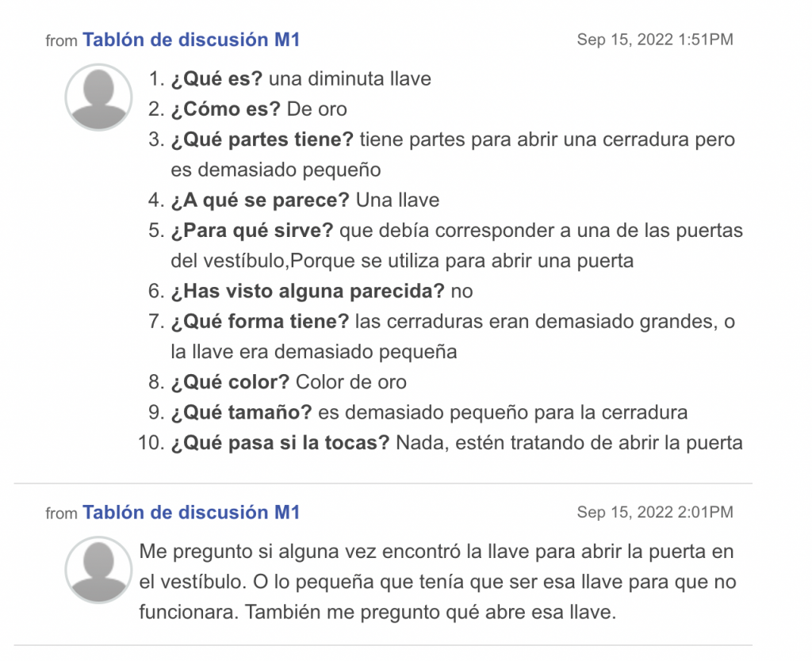This screenshot has height=661, width=812.
Task: Click the 'from' label of the second post
Action: (61, 514)
